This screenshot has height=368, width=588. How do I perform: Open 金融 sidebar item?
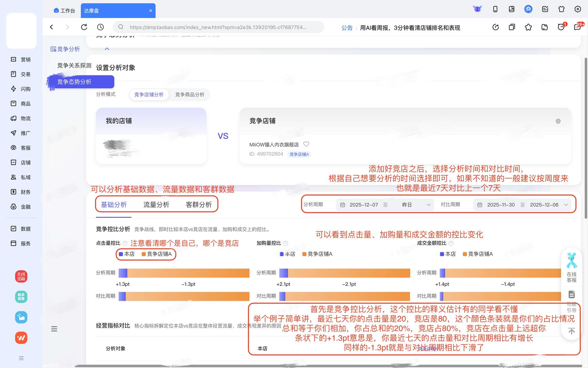[21, 207]
